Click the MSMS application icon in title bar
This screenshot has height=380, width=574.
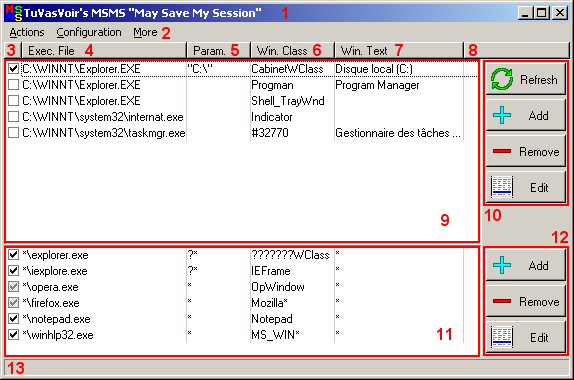pos(14,13)
